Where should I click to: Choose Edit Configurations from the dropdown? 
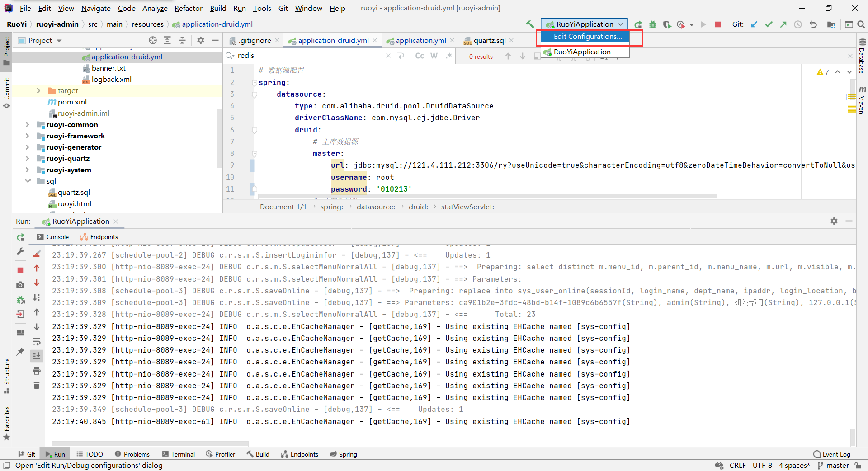(x=585, y=37)
